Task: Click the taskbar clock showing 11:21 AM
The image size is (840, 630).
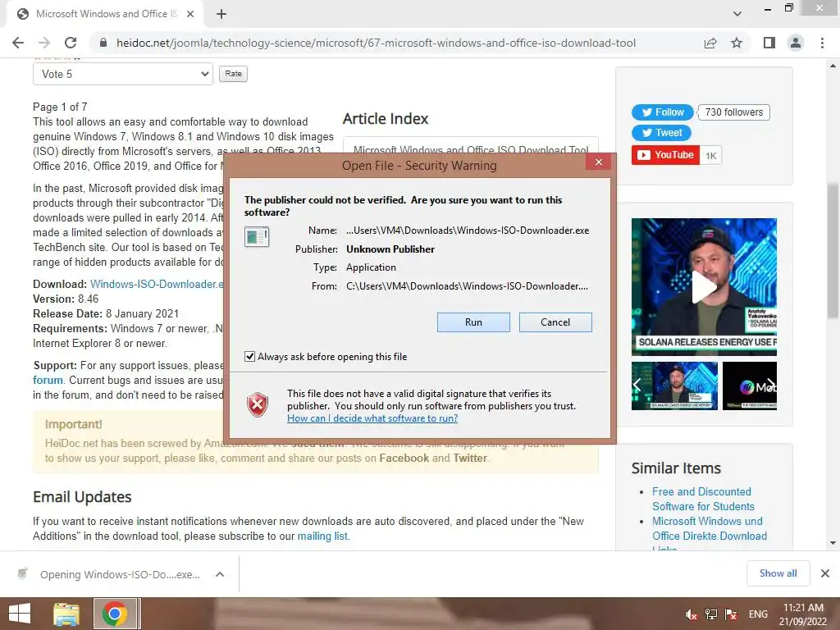Action: coord(802,614)
